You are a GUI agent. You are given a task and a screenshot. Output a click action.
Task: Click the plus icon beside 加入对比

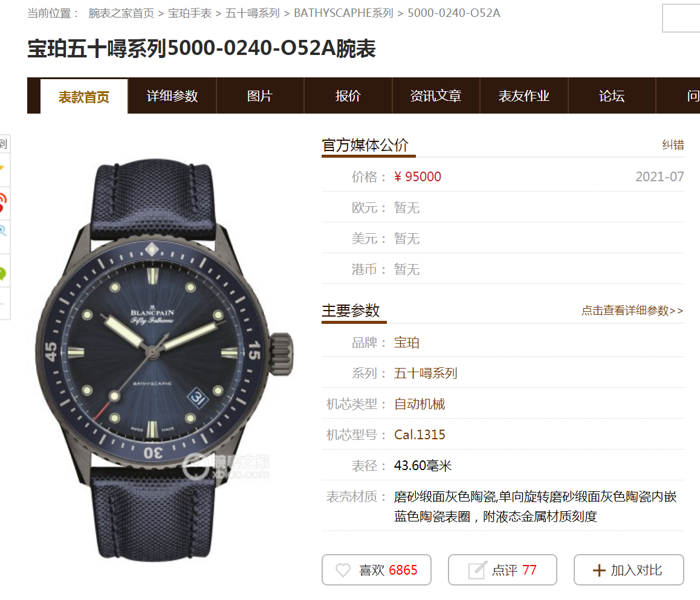click(598, 570)
